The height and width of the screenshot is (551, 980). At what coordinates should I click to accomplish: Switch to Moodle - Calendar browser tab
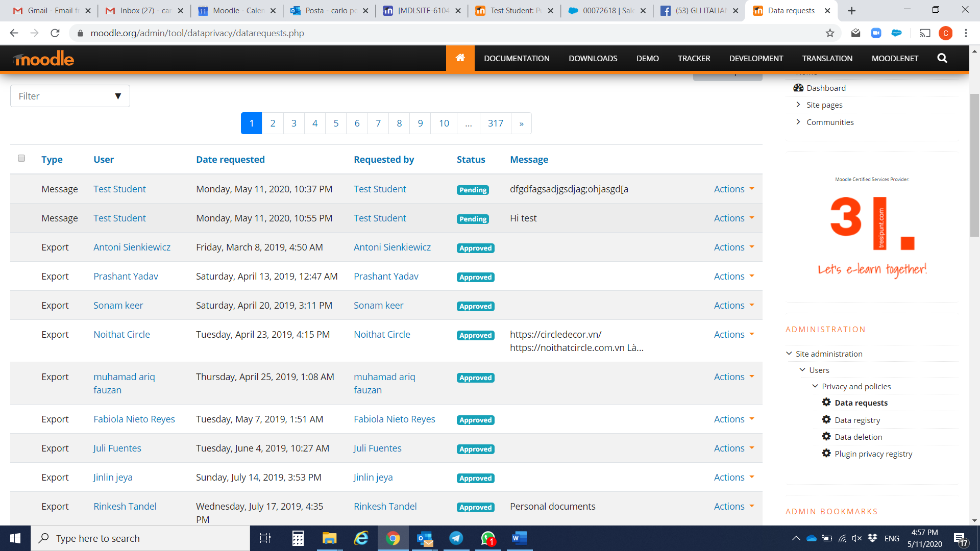click(x=236, y=11)
